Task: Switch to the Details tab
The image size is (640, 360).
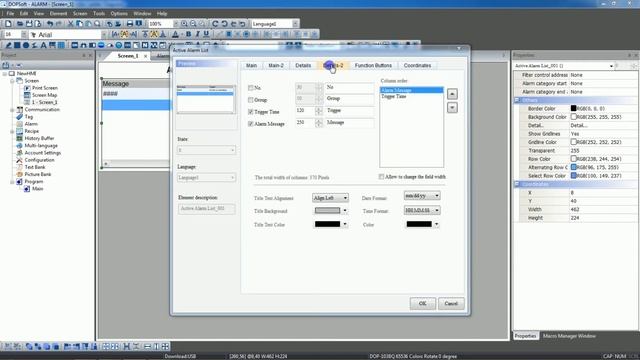Action: pos(303,65)
